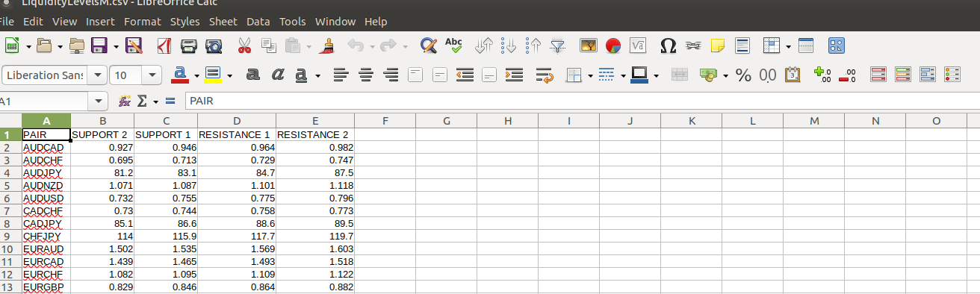Insert an image

[589, 46]
